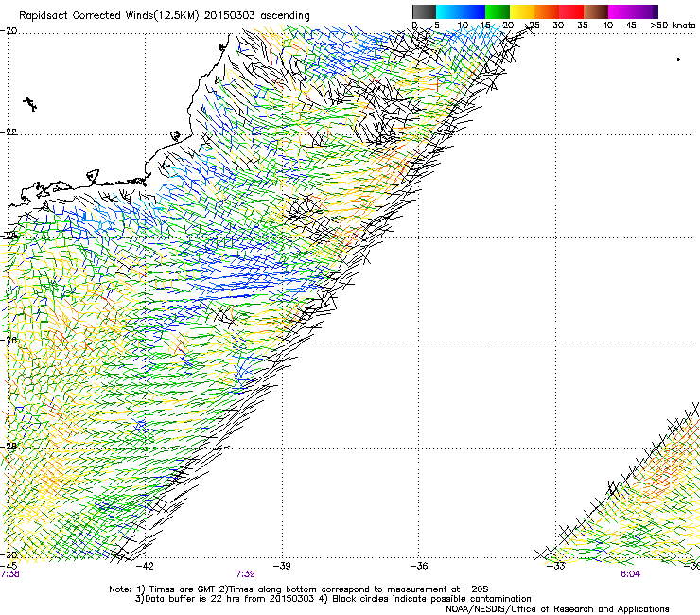Click the 'NOAA/NESDIS/Office of Research and Applications' credit
This screenshot has width=700, height=615.
[x=557, y=609]
